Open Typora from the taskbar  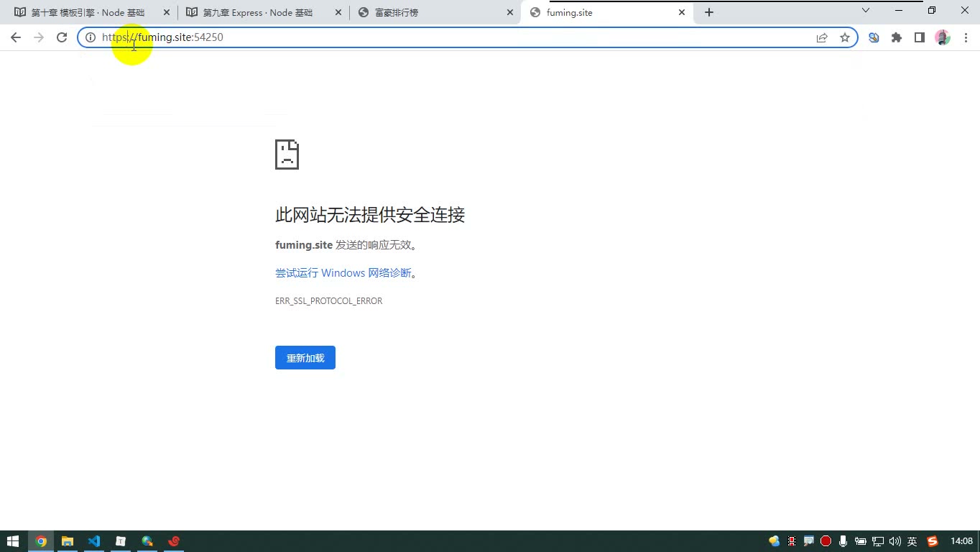pyautogui.click(x=121, y=541)
